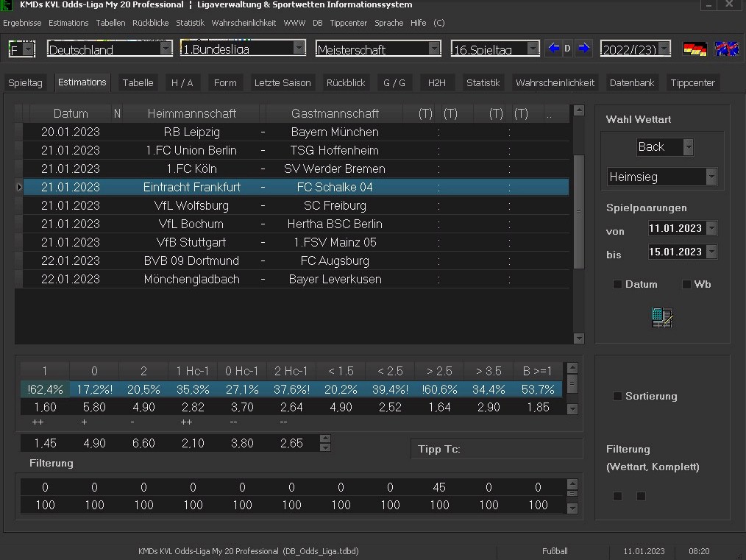Viewport: 746px width, 560px height.
Task: Switch to the Letzte Saison tab
Action: pyautogui.click(x=283, y=83)
